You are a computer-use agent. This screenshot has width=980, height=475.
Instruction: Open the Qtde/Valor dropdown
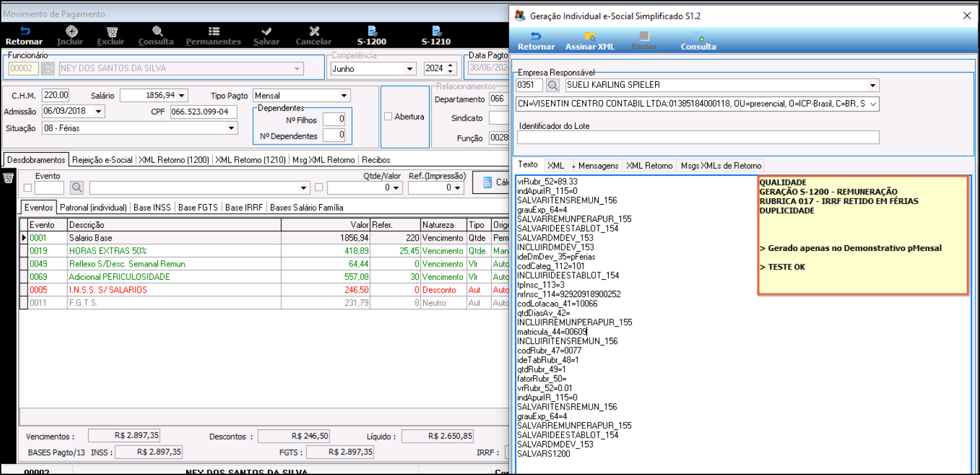click(396, 187)
